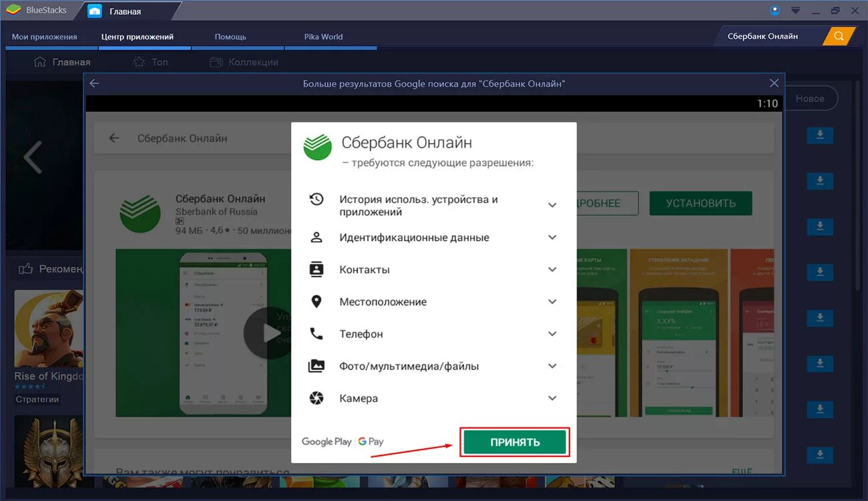Screen dimensions: 868x501
Task: Click the eighth download icon in right column
Action: [x=820, y=455]
